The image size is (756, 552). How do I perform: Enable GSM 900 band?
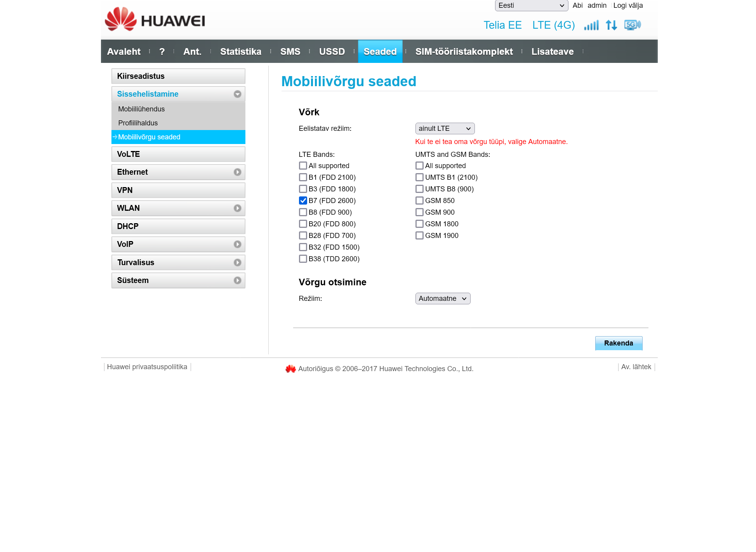pyautogui.click(x=419, y=212)
